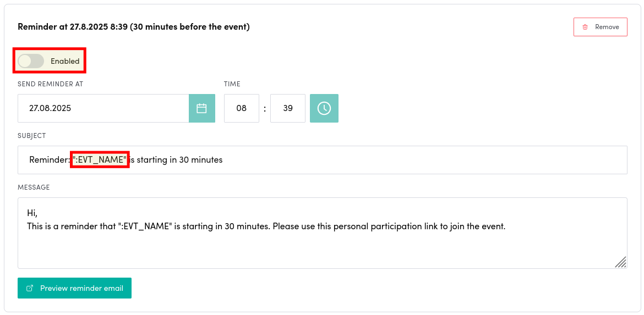This screenshot has width=644, height=315.
Task: Click the "Time" field label
Action: [x=232, y=84]
